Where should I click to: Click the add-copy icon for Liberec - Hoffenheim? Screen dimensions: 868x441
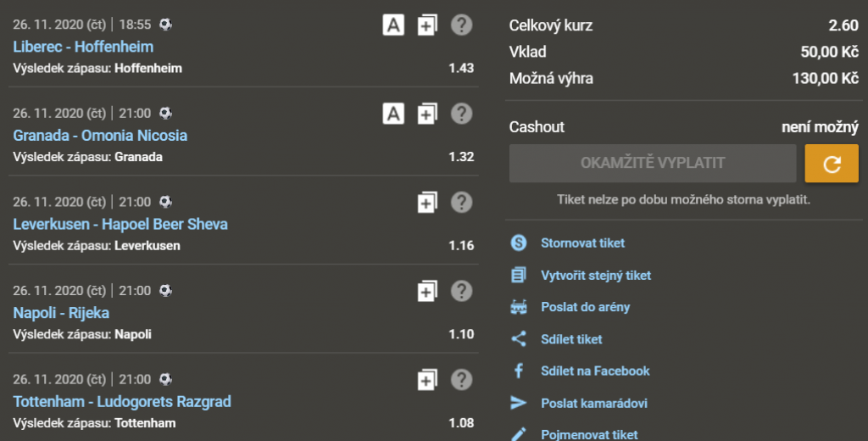tap(427, 25)
